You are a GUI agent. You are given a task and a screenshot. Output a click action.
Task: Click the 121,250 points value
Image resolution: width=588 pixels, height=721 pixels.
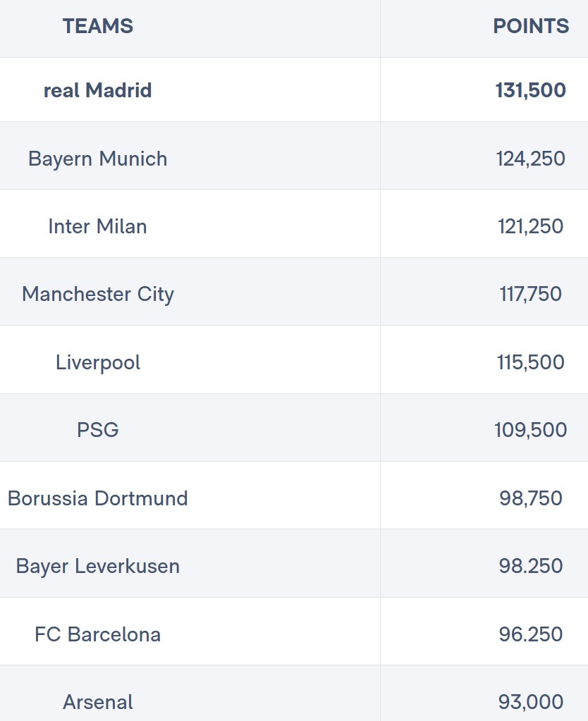click(531, 226)
